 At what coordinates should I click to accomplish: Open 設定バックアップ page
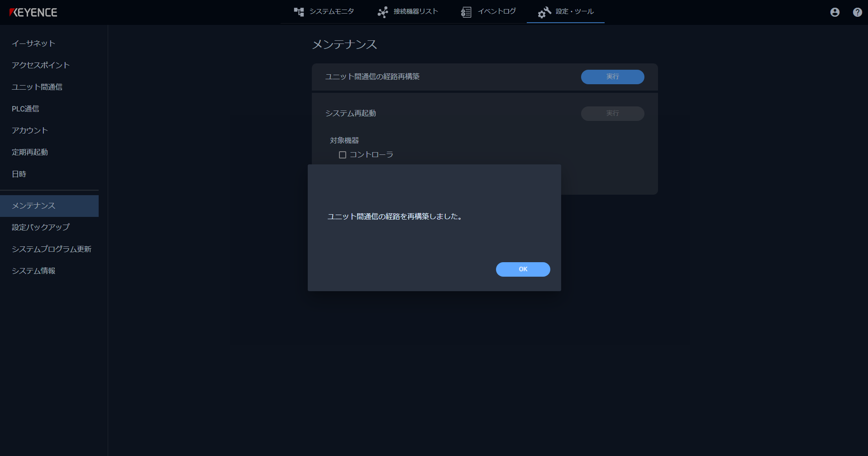40,227
